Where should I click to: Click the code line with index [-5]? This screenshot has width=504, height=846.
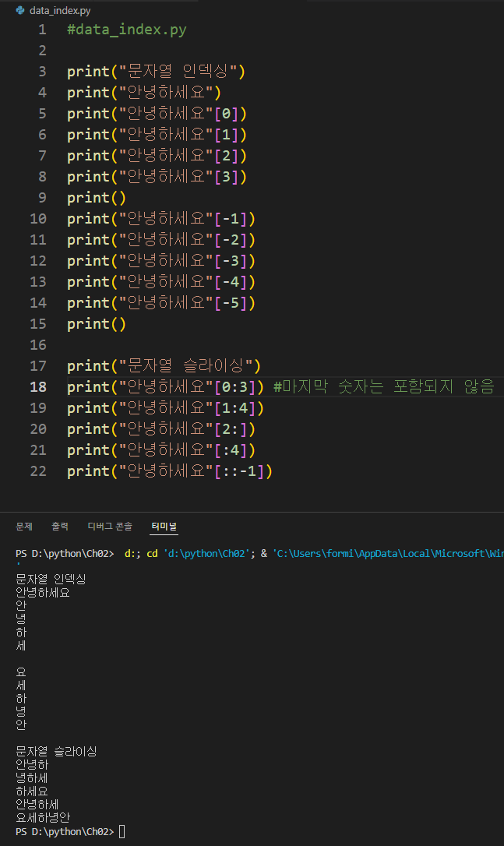(161, 303)
